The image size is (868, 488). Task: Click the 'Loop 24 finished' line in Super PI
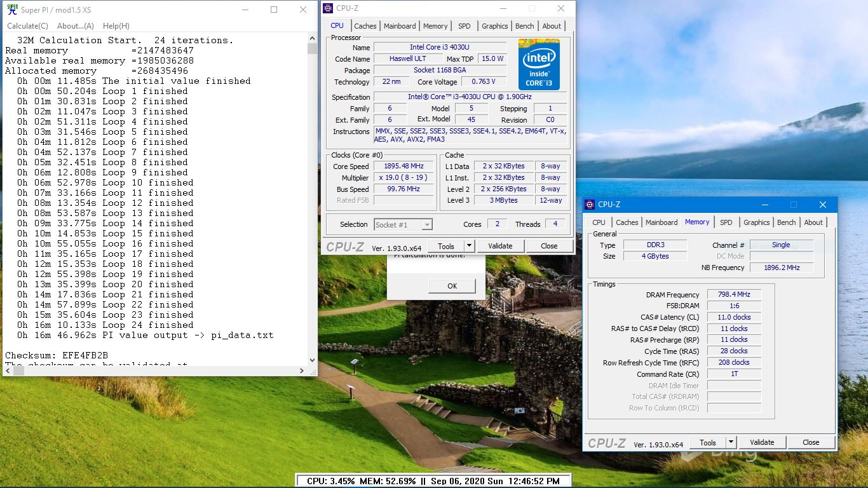[x=105, y=325]
